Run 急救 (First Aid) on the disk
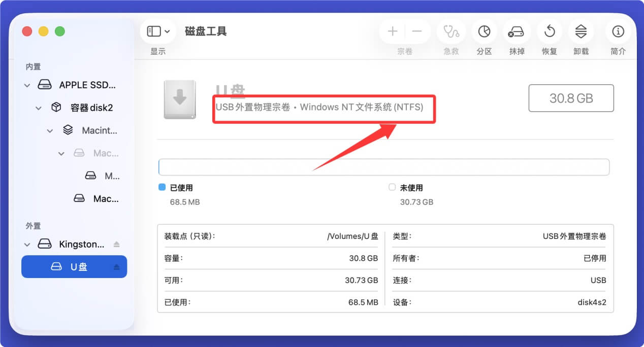Screen dimensions: 644x347 (450, 31)
